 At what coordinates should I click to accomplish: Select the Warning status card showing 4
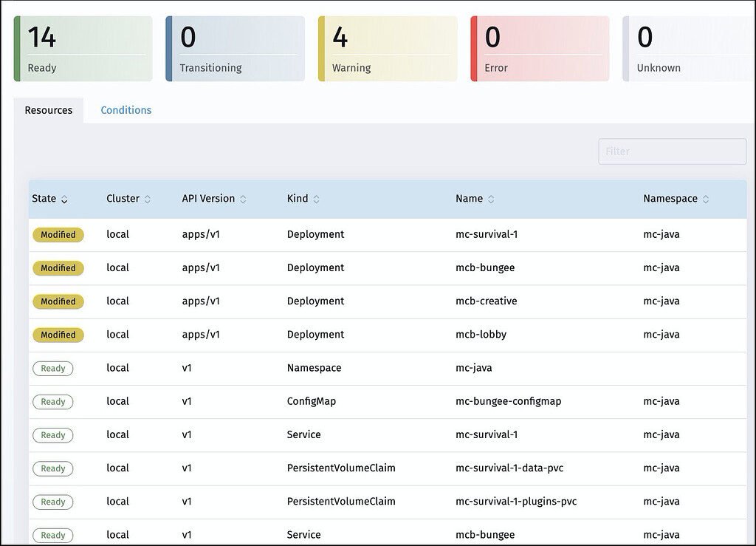(387, 48)
